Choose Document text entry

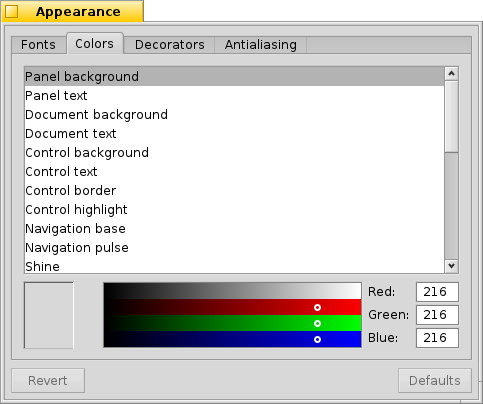pyautogui.click(x=234, y=134)
